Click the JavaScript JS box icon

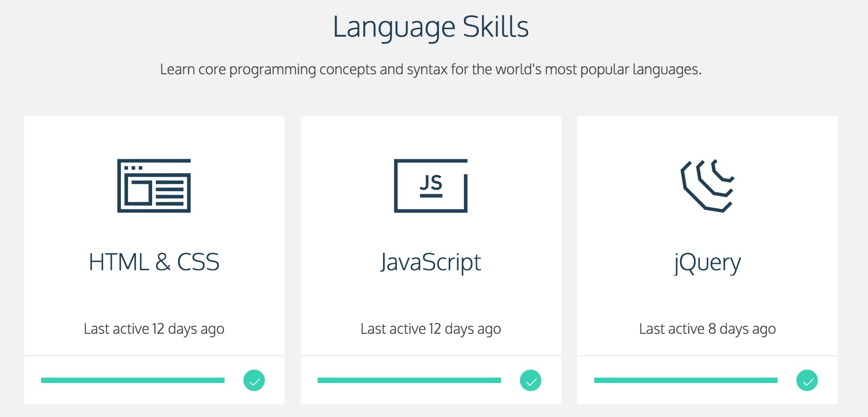pos(430,186)
